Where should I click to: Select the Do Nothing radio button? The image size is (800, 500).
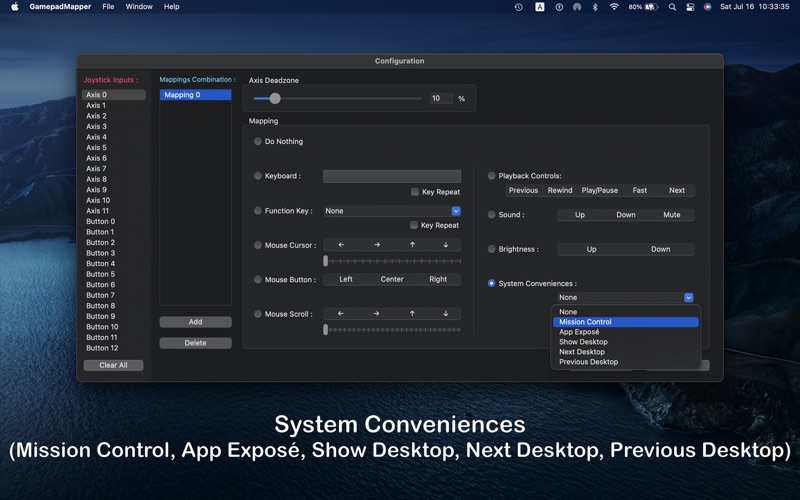pyautogui.click(x=258, y=141)
